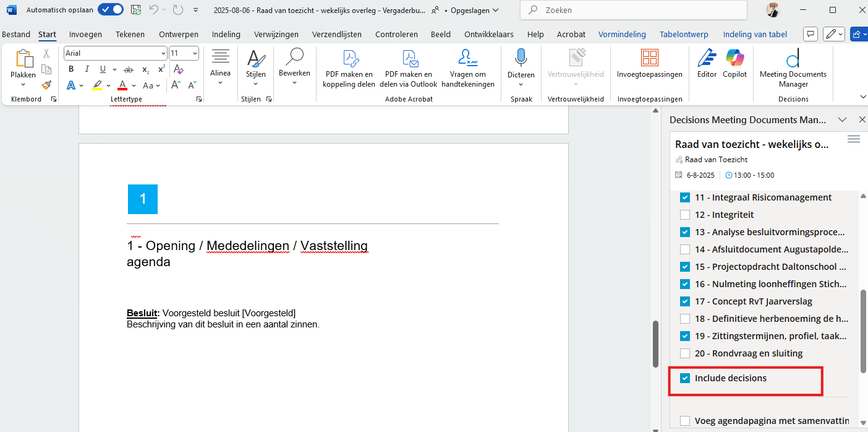Start Dicteren microphone dictation
This screenshot has height=432, width=868.
click(x=520, y=63)
